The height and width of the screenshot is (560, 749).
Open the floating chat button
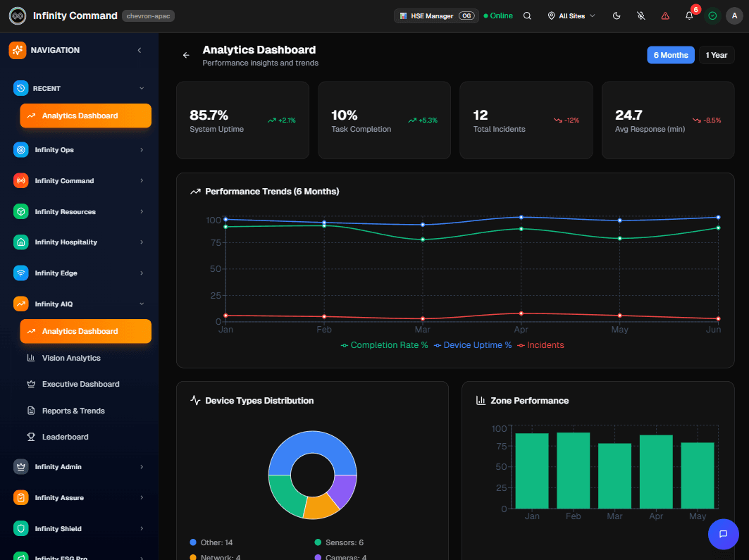(723, 534)
